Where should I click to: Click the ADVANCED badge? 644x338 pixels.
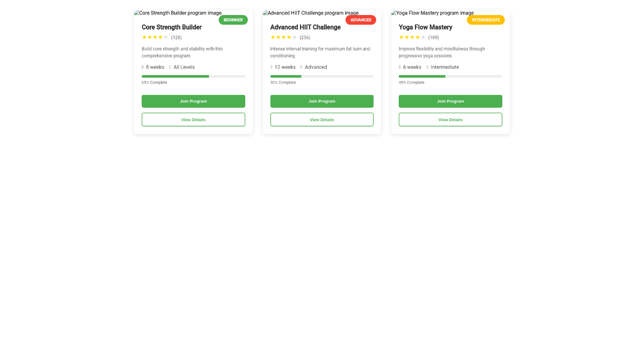361,19
